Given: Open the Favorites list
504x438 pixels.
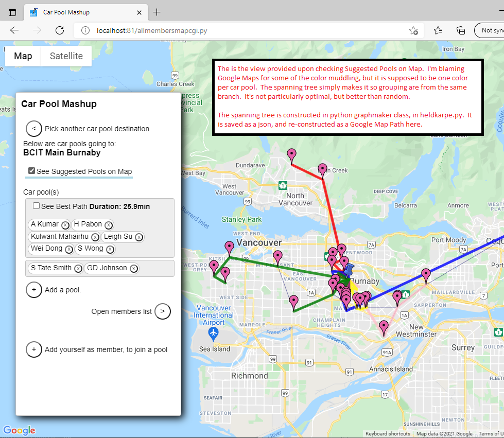Looking at the screenshot, I should (x=438, y=30).
